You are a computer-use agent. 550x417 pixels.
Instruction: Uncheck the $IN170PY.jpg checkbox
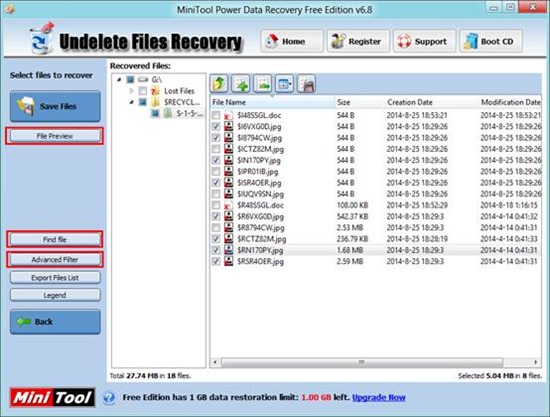216,160
